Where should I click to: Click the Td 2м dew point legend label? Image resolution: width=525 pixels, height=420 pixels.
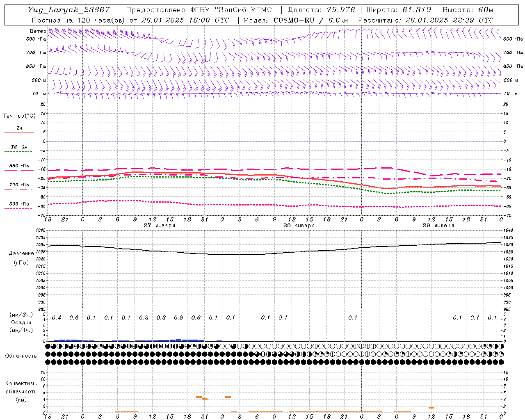click(19, 147)
